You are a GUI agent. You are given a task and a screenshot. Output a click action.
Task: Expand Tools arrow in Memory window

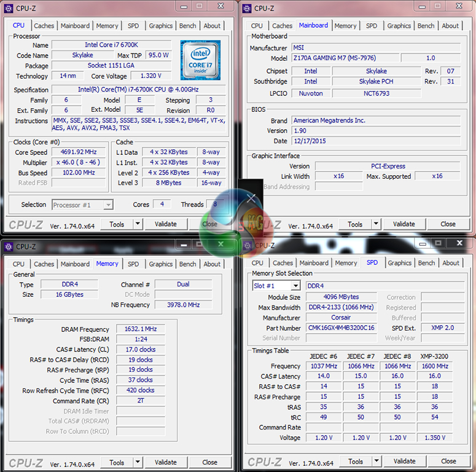pos(138,463)
